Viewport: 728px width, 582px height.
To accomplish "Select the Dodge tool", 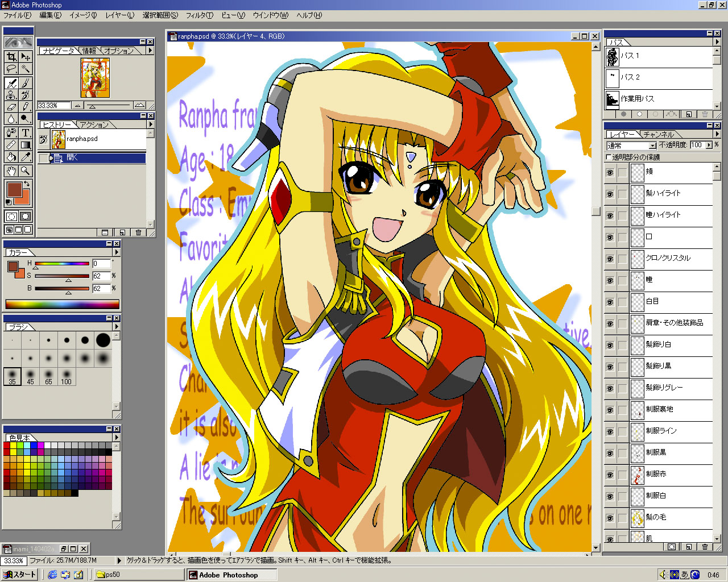I will point(26,119).
